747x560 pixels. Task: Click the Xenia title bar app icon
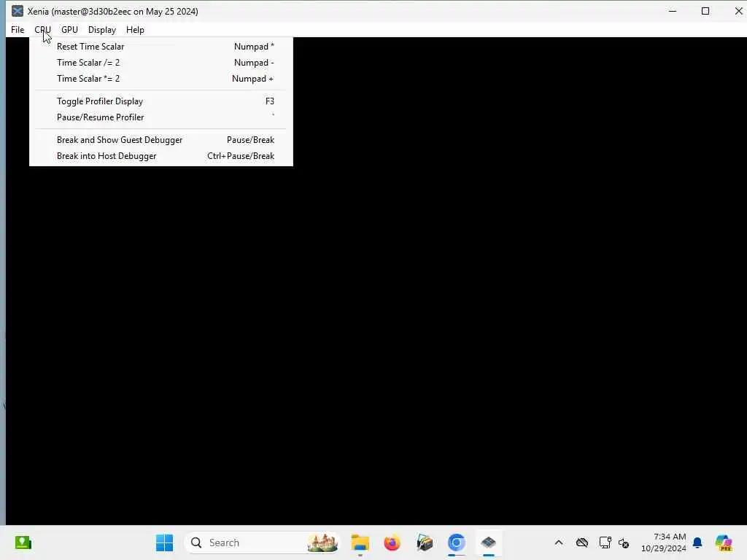18,11
